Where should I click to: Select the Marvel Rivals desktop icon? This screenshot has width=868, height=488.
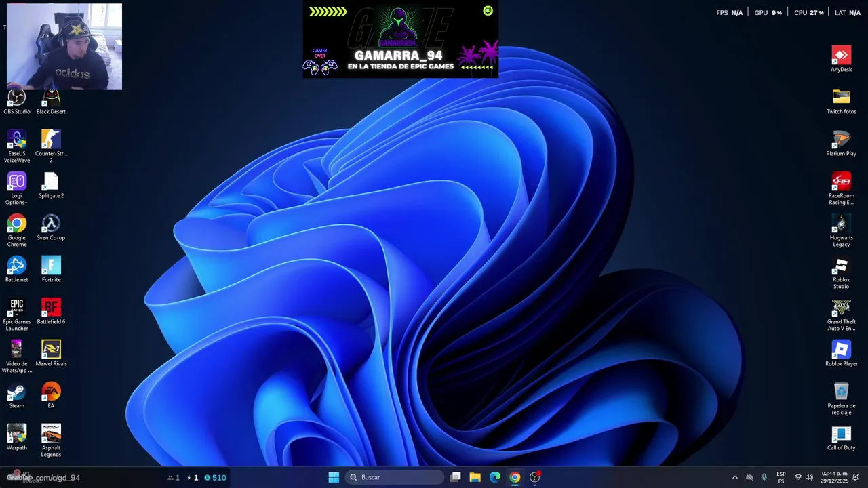coord(51,353)
